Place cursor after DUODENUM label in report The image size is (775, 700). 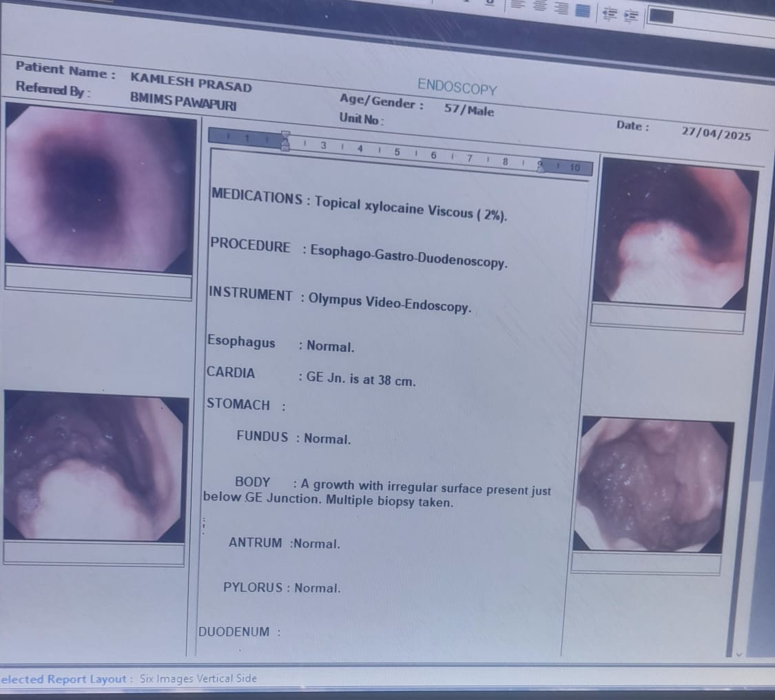point(289,632)
